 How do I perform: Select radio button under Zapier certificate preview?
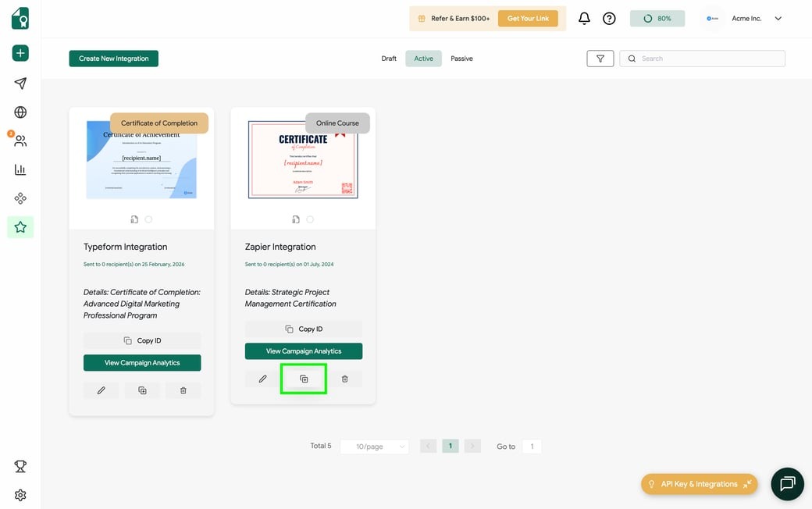coord(310,219)
